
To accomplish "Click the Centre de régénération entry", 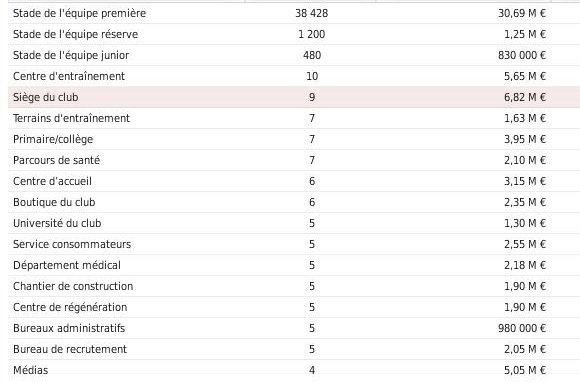I will tap(294, 308).
